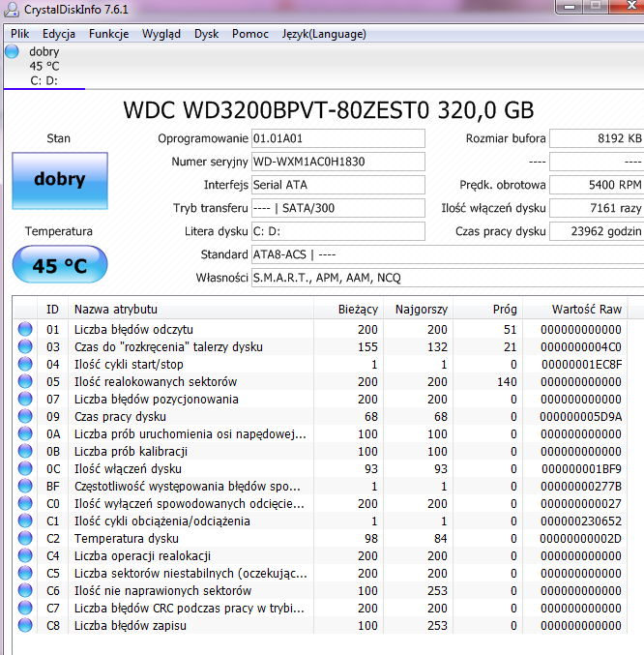Click the Standard field showing ATA8-ACS
This screenshot has height=655, width=644.
click(448, 254)
